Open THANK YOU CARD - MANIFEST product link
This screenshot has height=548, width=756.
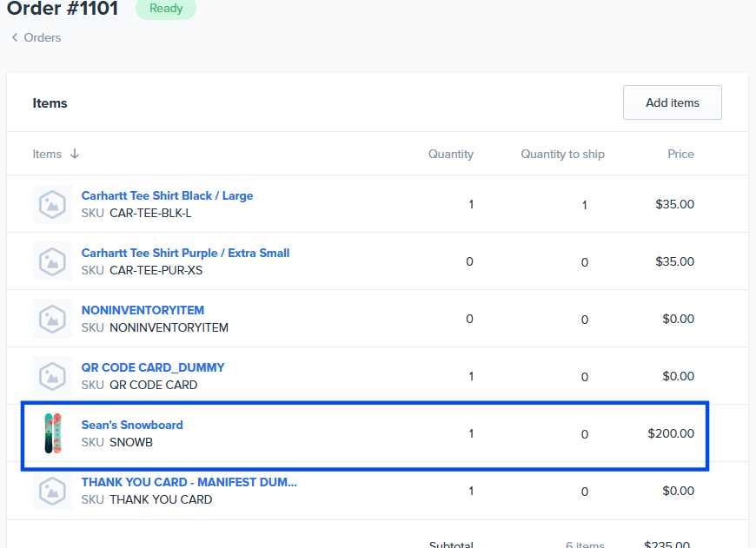189,482
